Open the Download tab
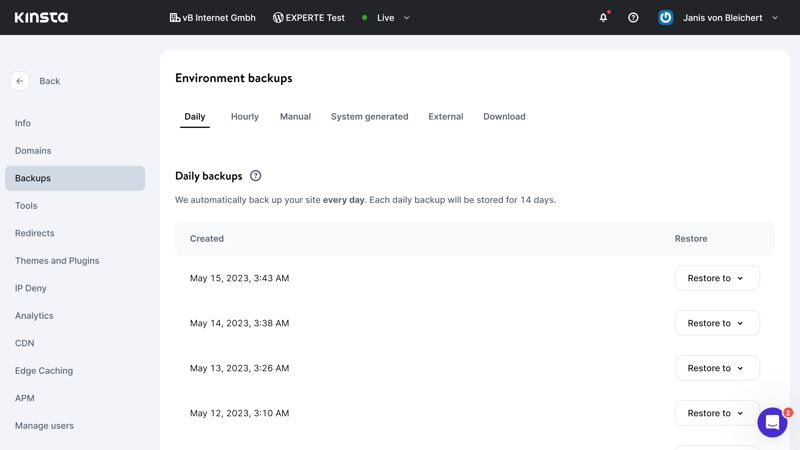 [504, 117]
